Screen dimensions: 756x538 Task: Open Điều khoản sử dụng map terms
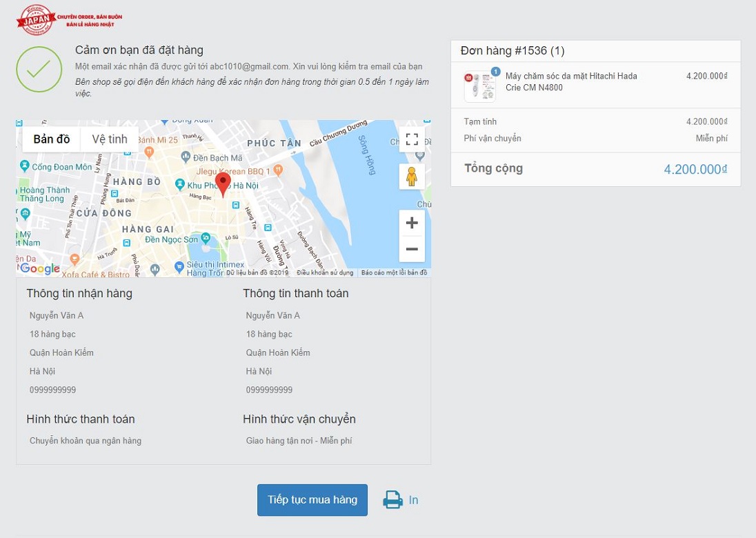click(x=324, y=272)
